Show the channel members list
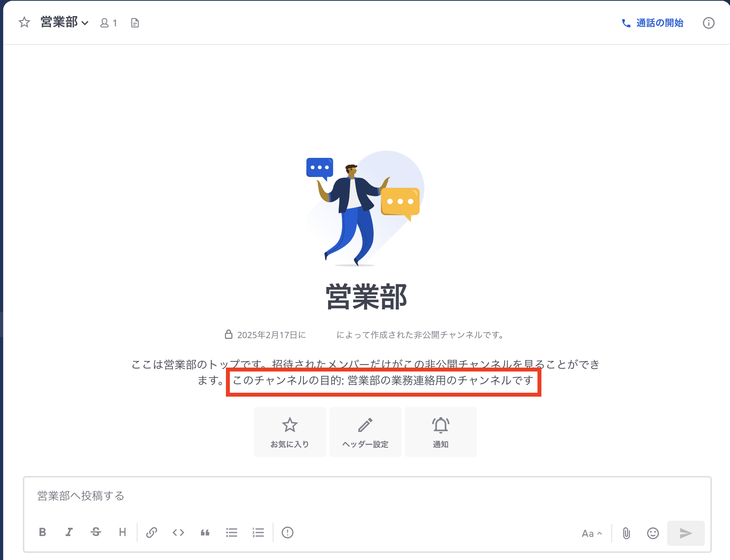The width and height of the screenshot is (730, 560). pos(108,23)
